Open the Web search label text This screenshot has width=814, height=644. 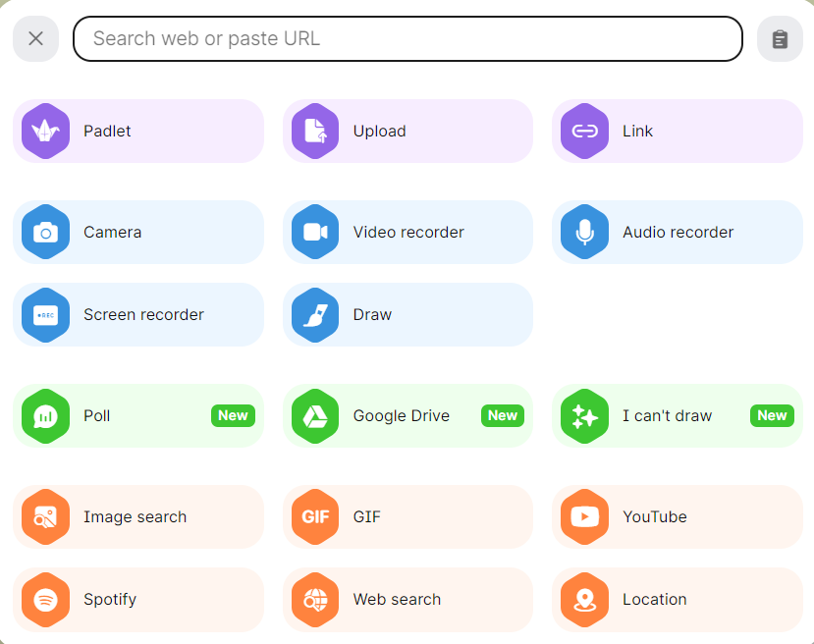coord(397,600)
